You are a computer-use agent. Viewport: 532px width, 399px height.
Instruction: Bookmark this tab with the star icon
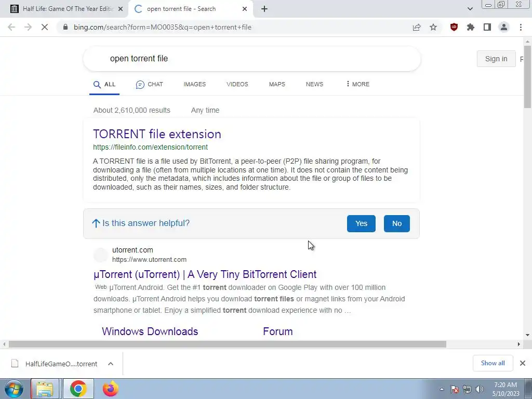point(433,27)
